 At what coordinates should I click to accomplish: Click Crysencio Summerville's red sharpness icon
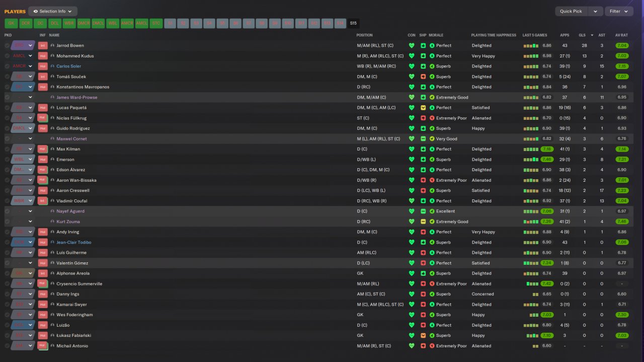[423, 283]
